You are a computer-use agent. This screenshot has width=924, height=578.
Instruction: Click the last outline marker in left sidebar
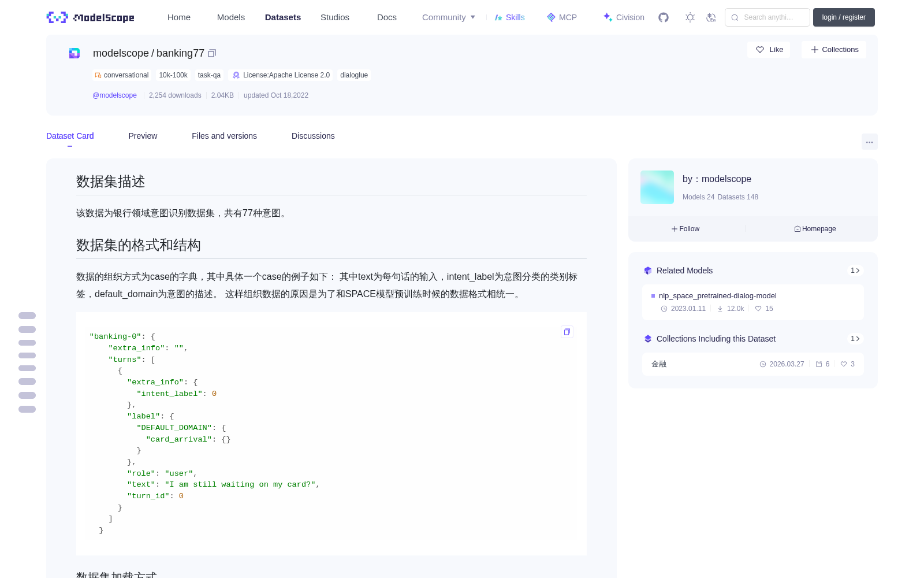pyautogui.click(x=27, y=409)
